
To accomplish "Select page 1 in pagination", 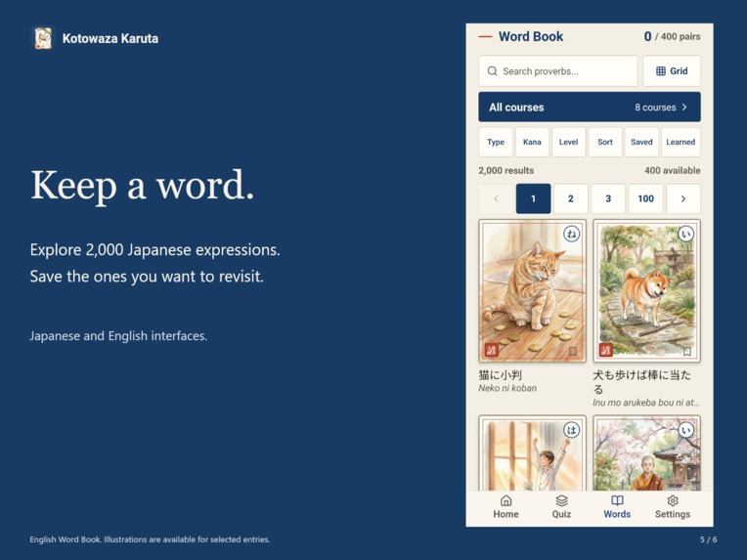I will [x=533, y=198].
